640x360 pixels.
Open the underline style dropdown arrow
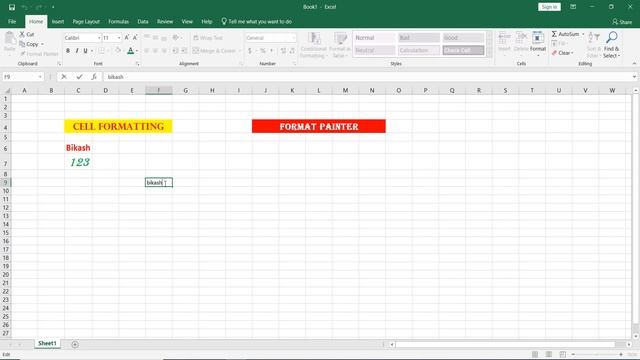[x=92, y=51]
